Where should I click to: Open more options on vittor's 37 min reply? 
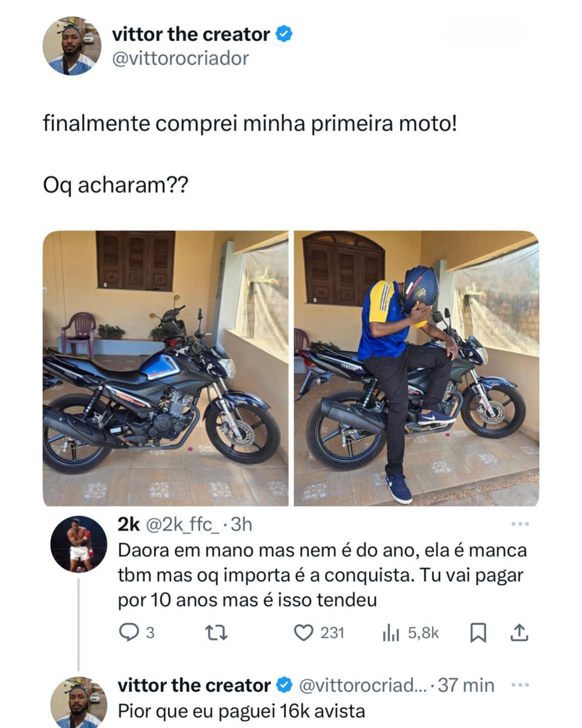coord(519,686)
